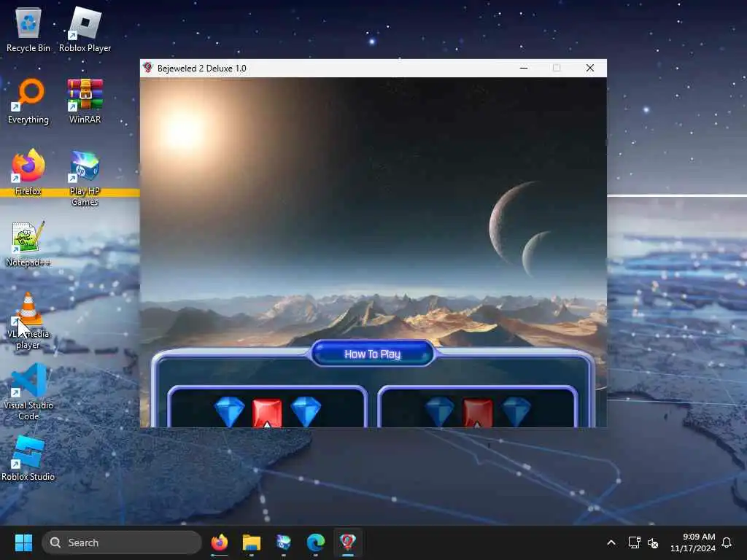This screenshot has width=747, height=560.
Task: Launch Roblox Player from the desktop
Action: (85, 29)
